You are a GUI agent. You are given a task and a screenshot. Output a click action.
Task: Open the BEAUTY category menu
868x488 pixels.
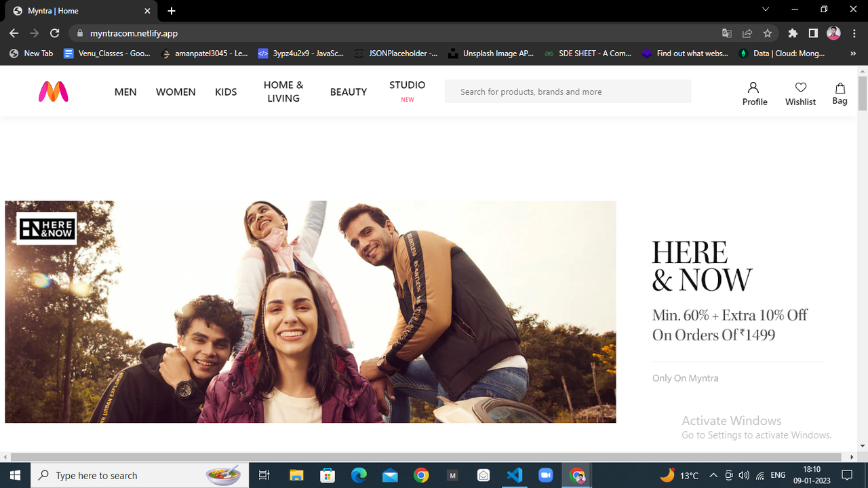[349, 91]
